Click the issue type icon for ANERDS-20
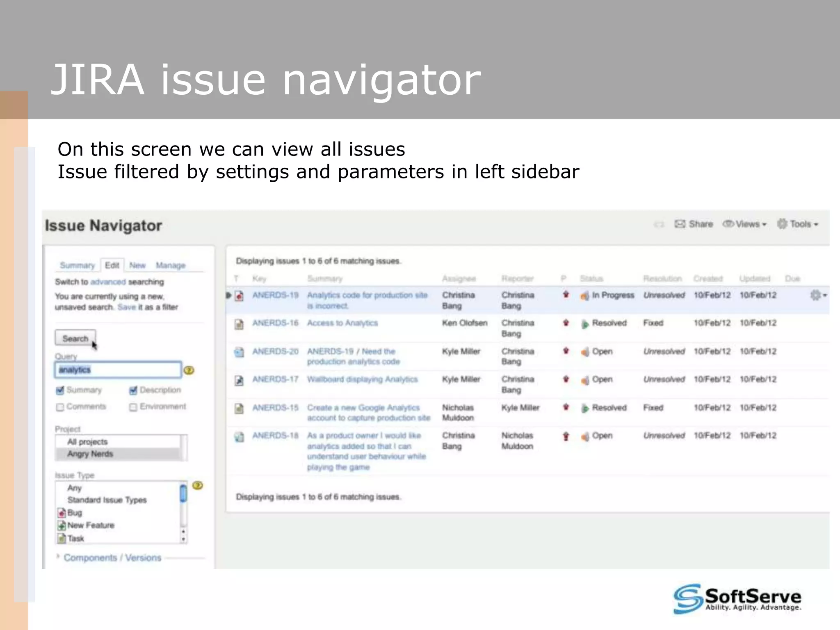Screen dimensions: 840x630 point(239,352)
